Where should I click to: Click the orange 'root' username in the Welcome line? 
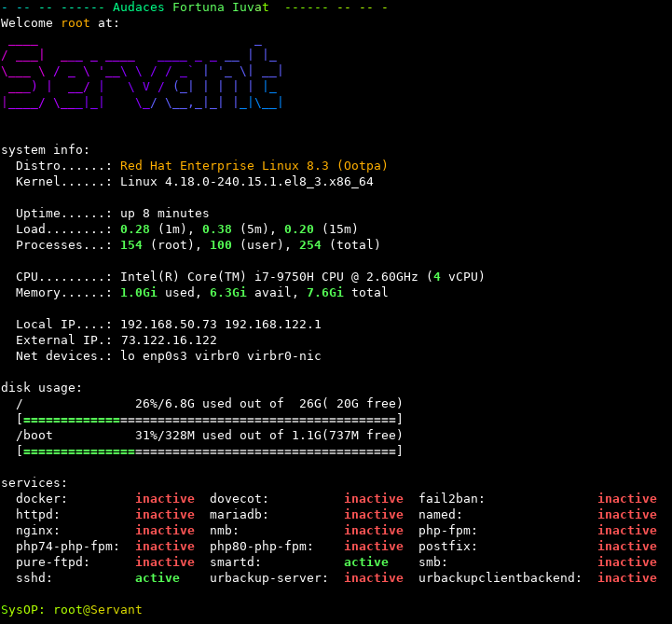click(75, 23)
